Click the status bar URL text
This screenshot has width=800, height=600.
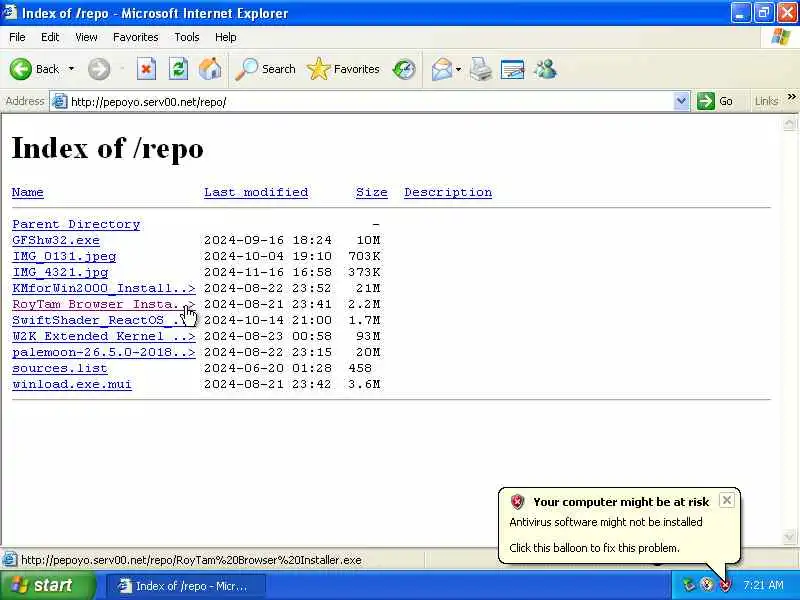191,560
